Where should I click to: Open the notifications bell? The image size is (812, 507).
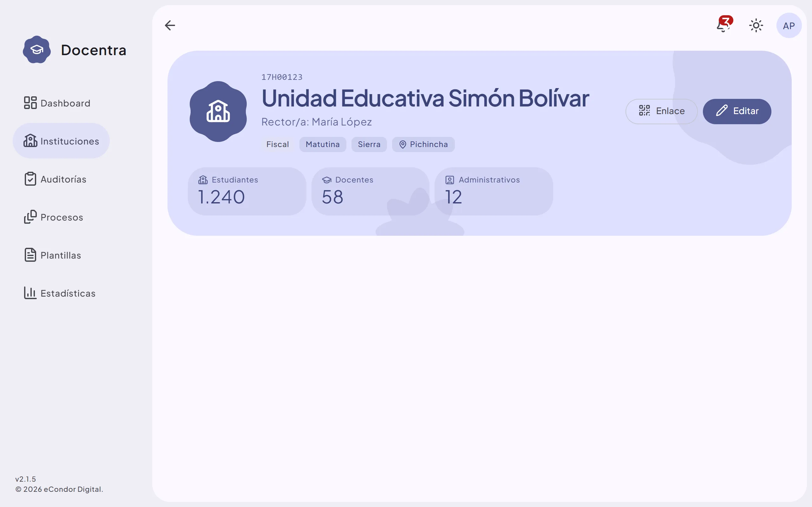point(724,25)
